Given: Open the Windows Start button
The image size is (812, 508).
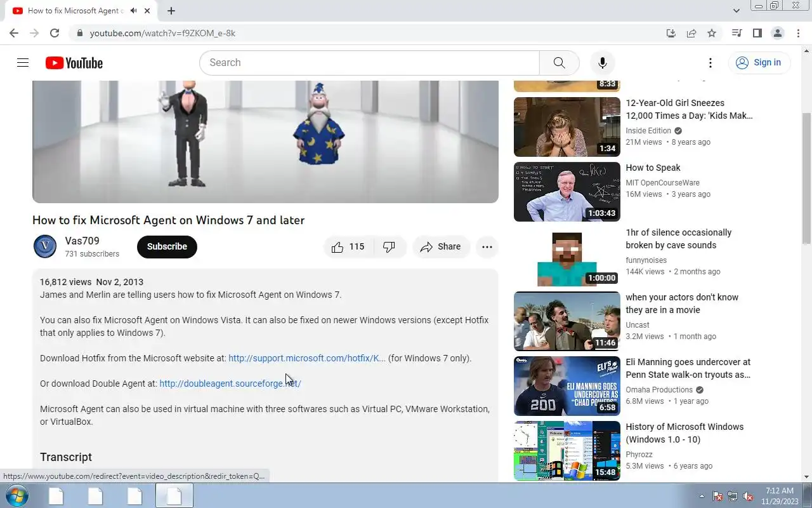Looking at the screenshot, I should click(16, 495).
